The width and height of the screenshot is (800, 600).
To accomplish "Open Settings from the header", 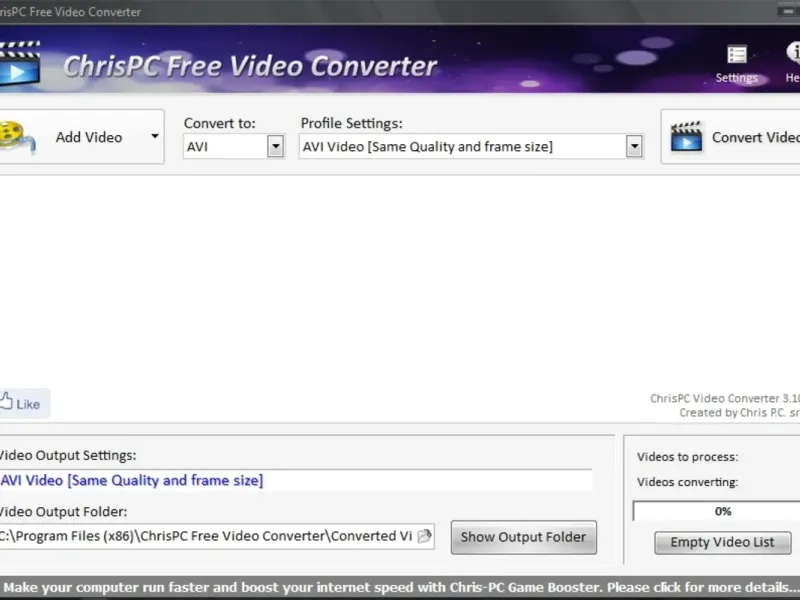I will 736,65.
